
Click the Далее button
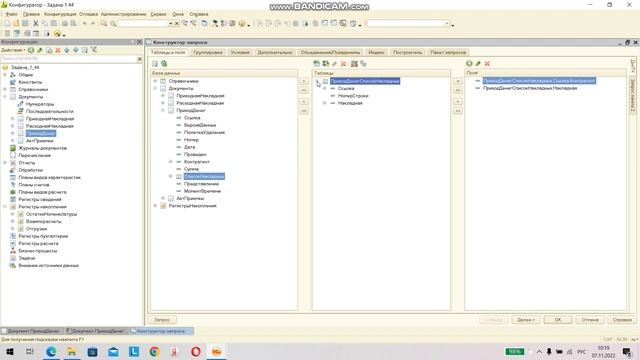pos(526,320)
